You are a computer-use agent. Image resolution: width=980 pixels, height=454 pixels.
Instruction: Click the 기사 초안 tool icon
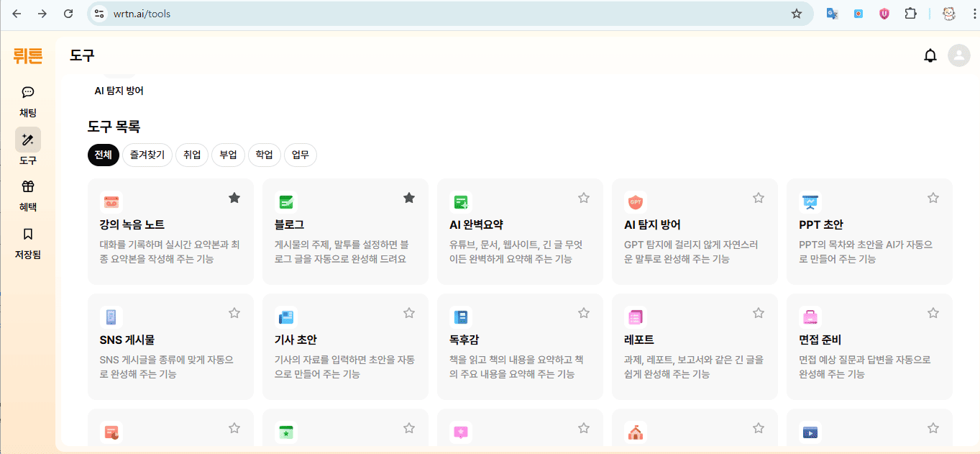pyautogui.click(x=286, y=317)
